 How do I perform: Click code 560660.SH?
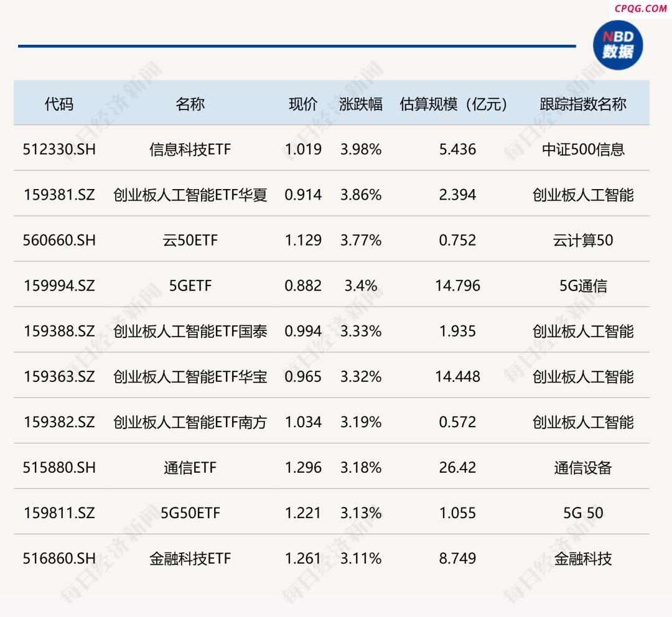pyautogui.click(x=59, y=240)
